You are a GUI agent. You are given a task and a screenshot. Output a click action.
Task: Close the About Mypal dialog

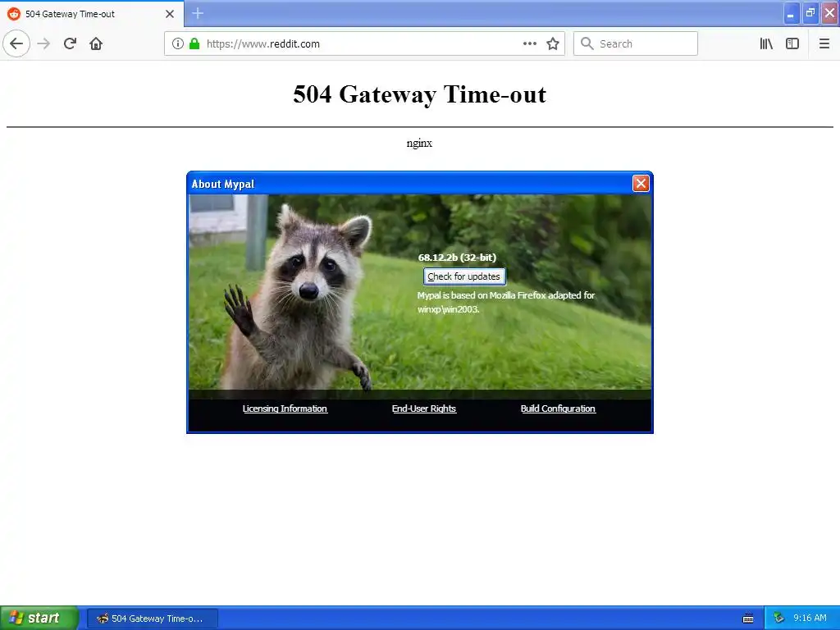point(641,184)
